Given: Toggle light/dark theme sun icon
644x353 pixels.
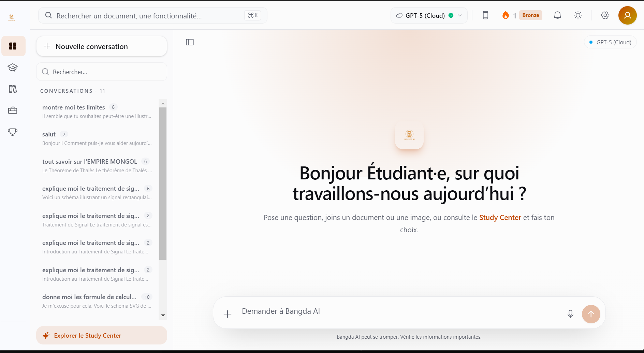Looking at the screenshot, I should pyautogui.click(x=578, y=15).
